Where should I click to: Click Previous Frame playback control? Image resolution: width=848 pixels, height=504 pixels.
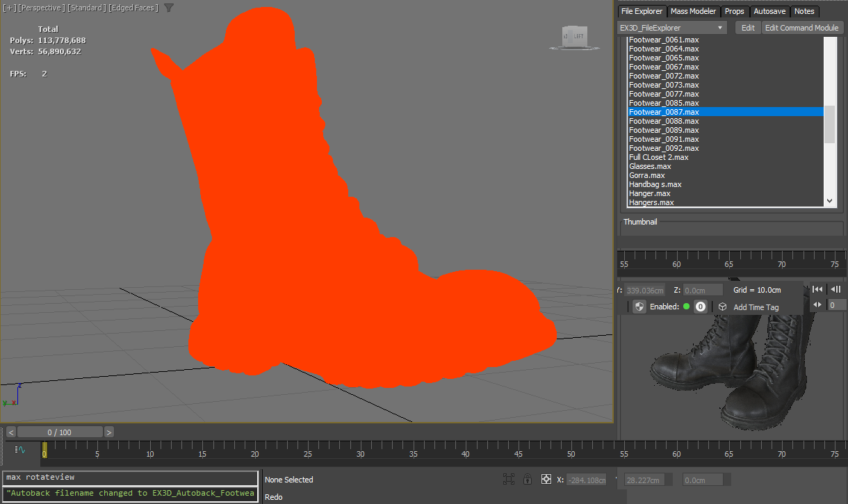836,289
